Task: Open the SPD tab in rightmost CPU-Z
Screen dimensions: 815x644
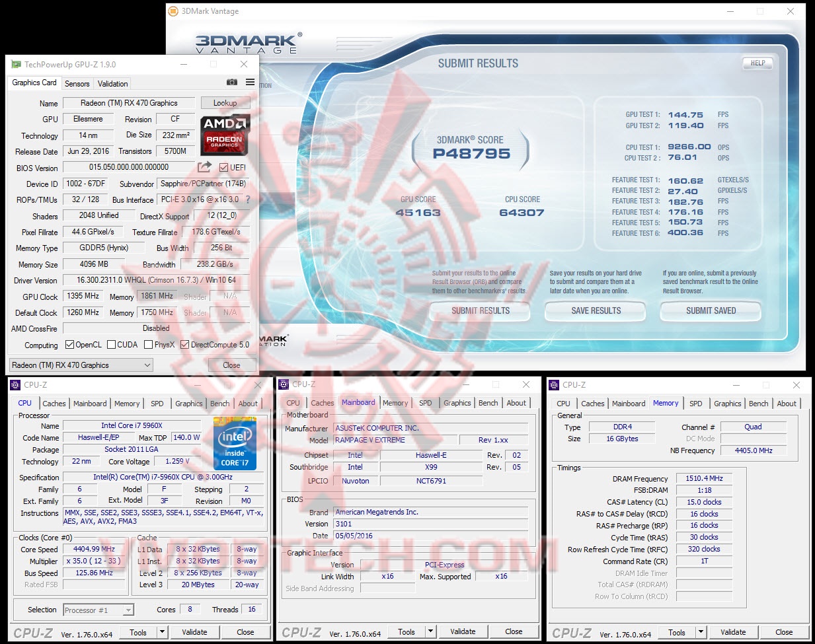Action: (695, 403)
